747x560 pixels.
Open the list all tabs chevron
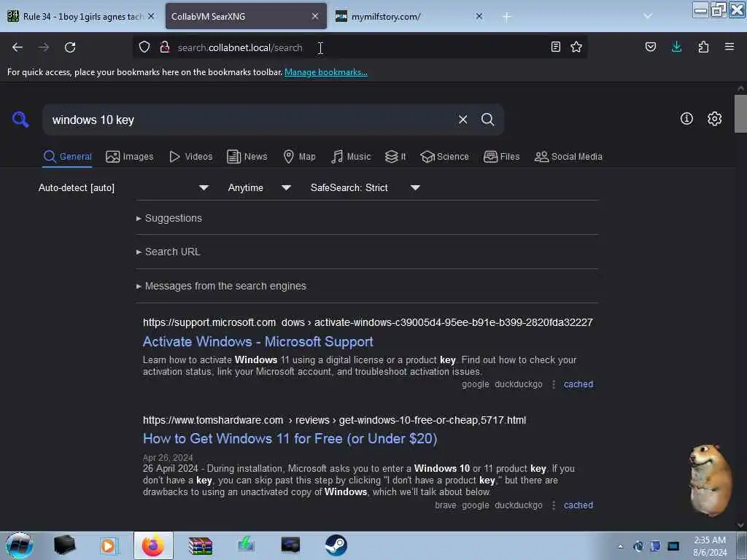pyautogui.click(x=648, y=16)
